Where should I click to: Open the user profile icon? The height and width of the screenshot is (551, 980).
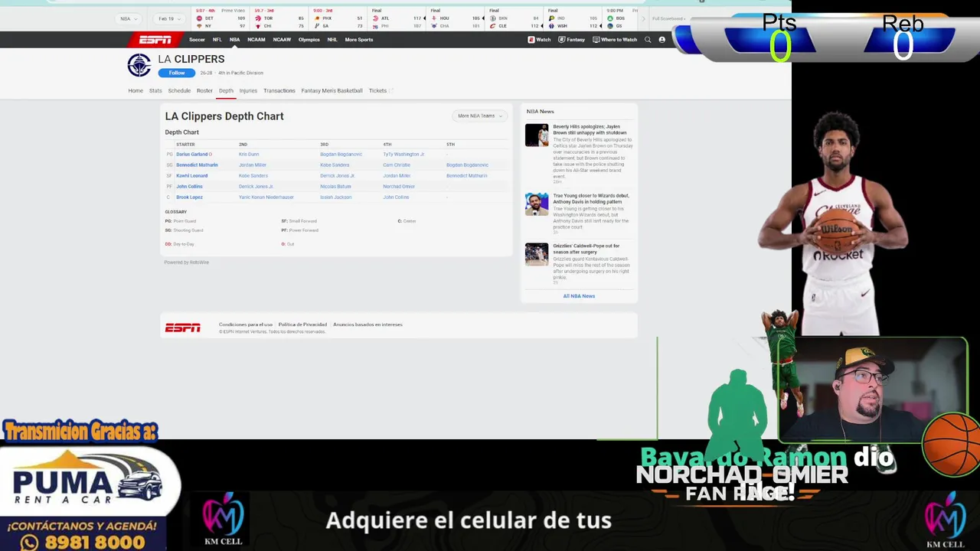[x=662, y=40]
